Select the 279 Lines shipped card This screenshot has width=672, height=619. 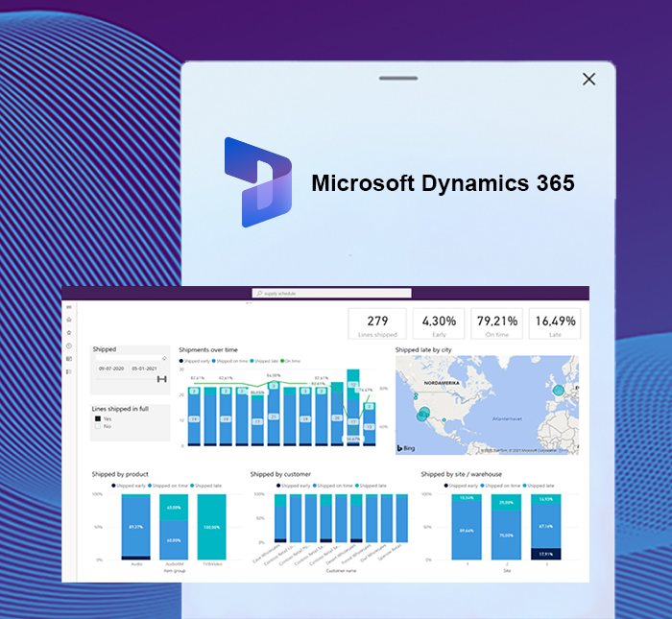(377, 323)
